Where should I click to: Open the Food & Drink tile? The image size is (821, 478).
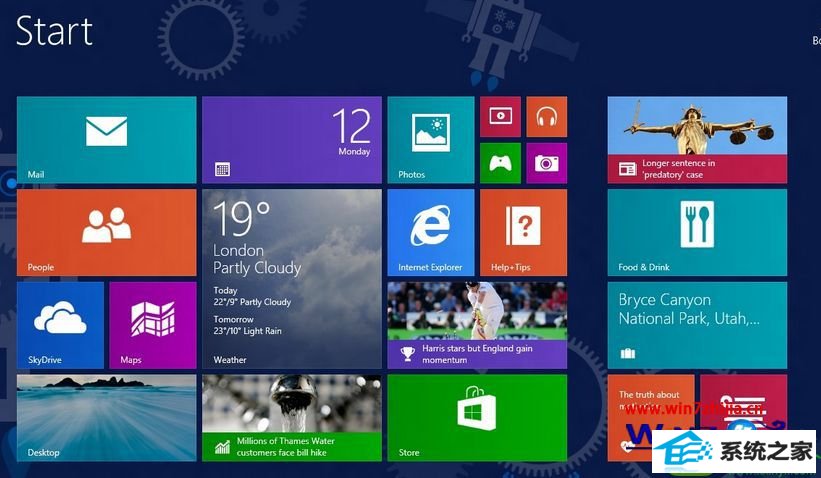click(697, 232)
